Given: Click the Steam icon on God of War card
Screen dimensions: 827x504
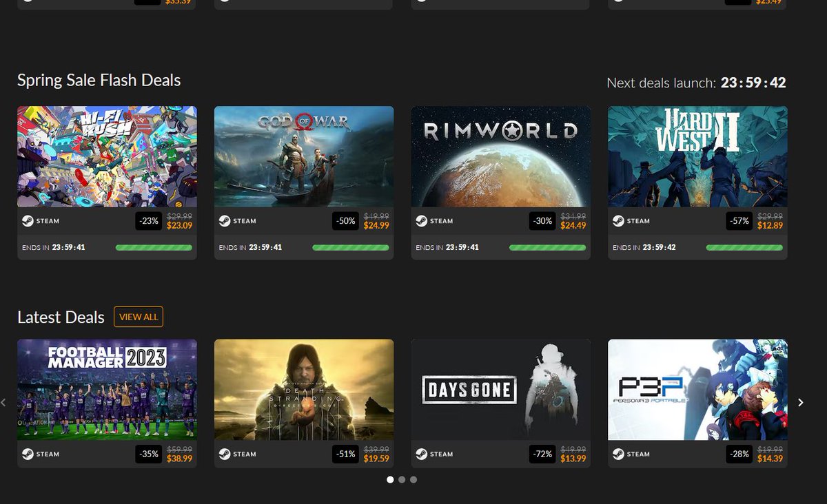Looking at the screenshot, I should click(x=225, y=221).
